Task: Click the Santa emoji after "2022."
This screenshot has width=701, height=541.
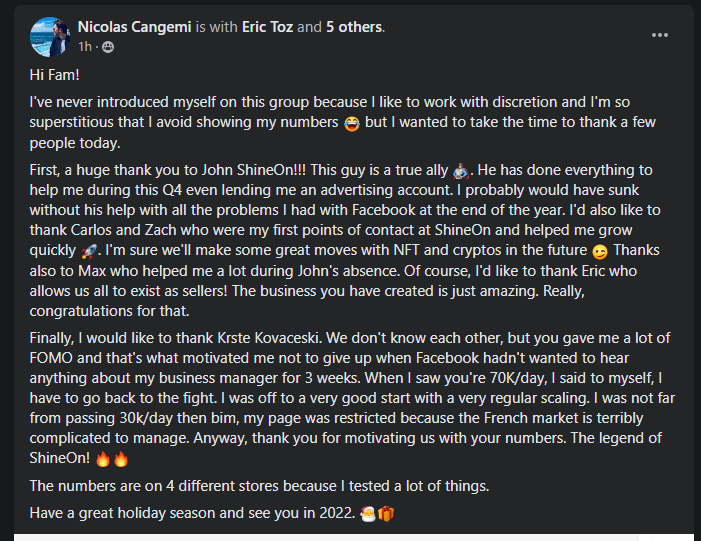Action: pos(367,514)
